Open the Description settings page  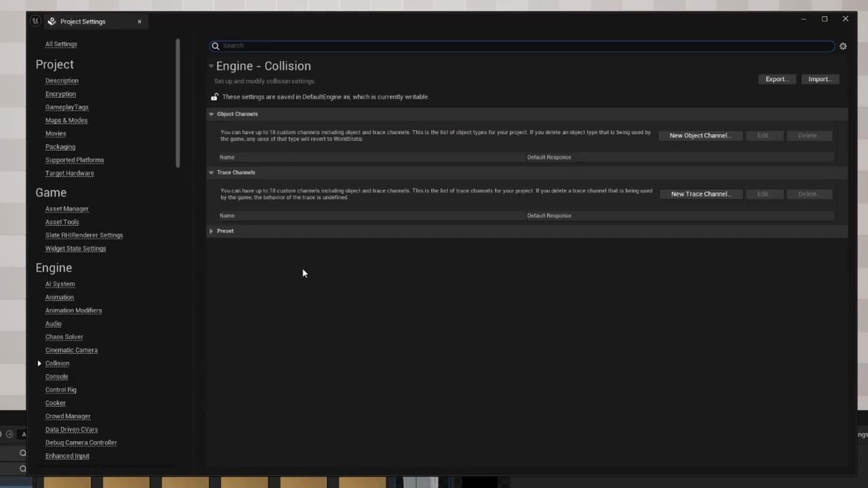pyautogui.click(x=62, y=81)
